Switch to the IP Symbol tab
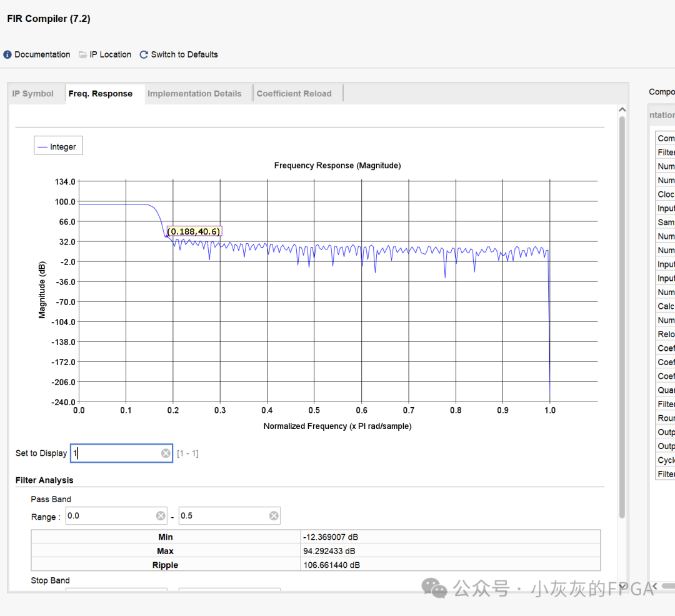This screenshot has height=616, width=675. [x=32, y=93]
